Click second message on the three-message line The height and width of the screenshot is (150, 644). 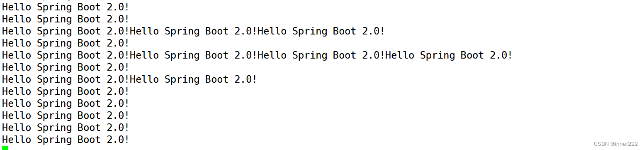(193, 31)
